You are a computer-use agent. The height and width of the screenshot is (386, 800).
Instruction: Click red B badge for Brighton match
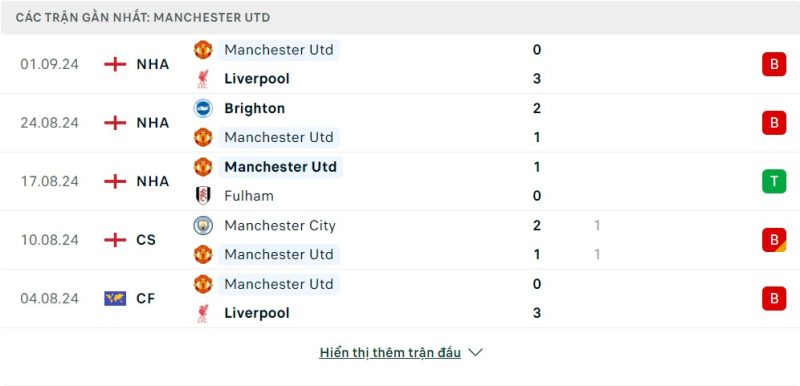(774, 123)
